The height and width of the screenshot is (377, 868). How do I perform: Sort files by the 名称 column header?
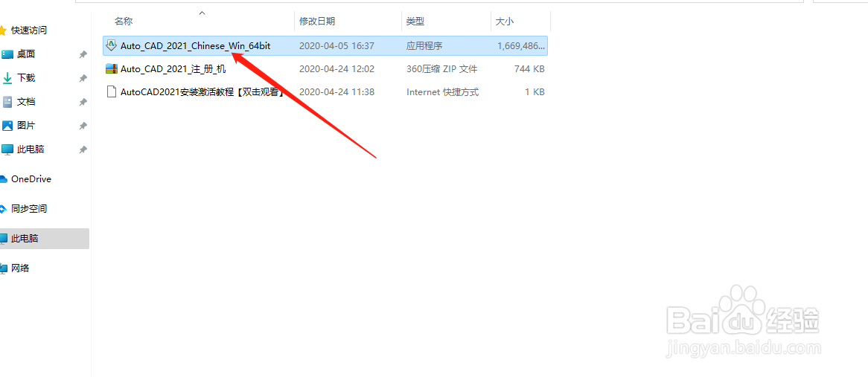tap(124, 21)
